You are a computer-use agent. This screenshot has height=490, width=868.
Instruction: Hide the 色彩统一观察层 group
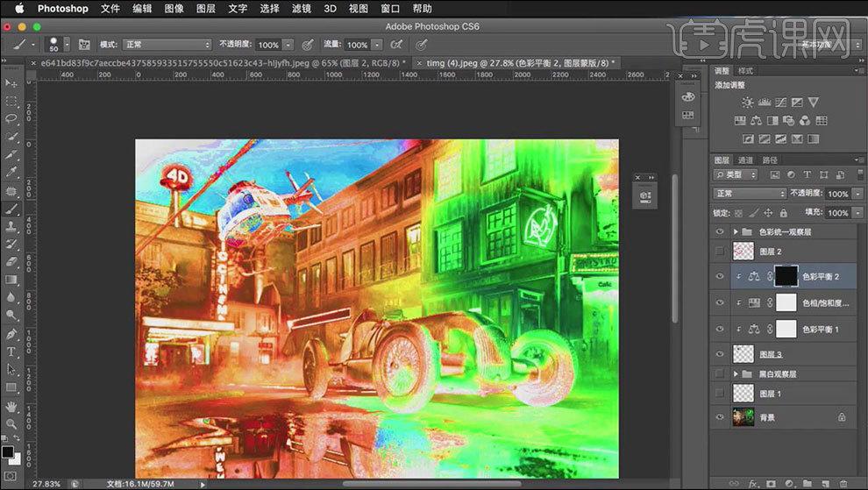[x=720, y=232]
